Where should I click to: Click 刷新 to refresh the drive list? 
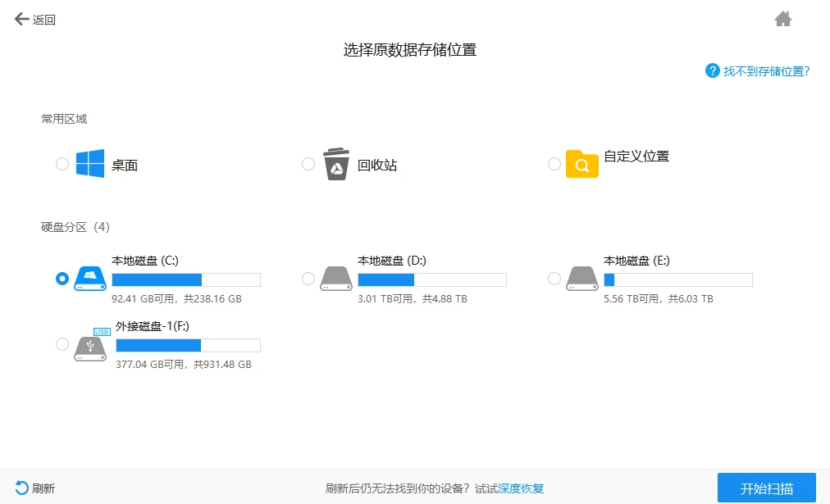pyautogui.click(x=35, y=488)
